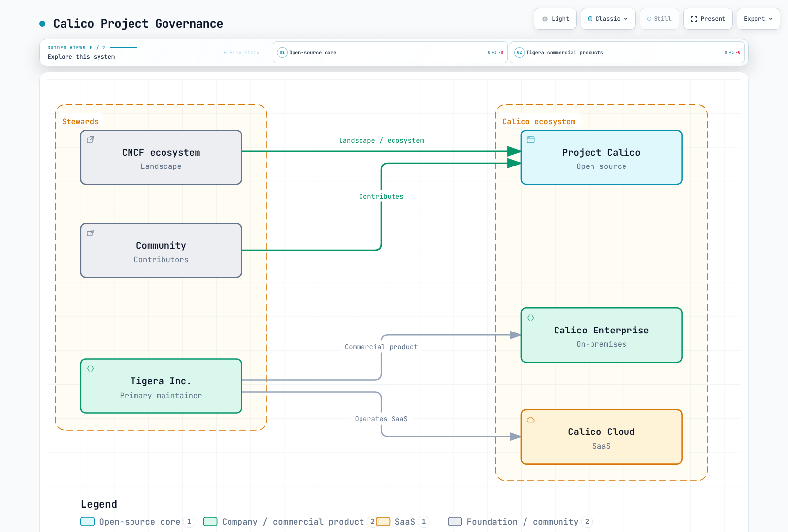This screenshot has width=788, height=532.
Task: Click the 'GUIDED VIEWS 0 / 2' label
Action: click(x=76, y=48)
